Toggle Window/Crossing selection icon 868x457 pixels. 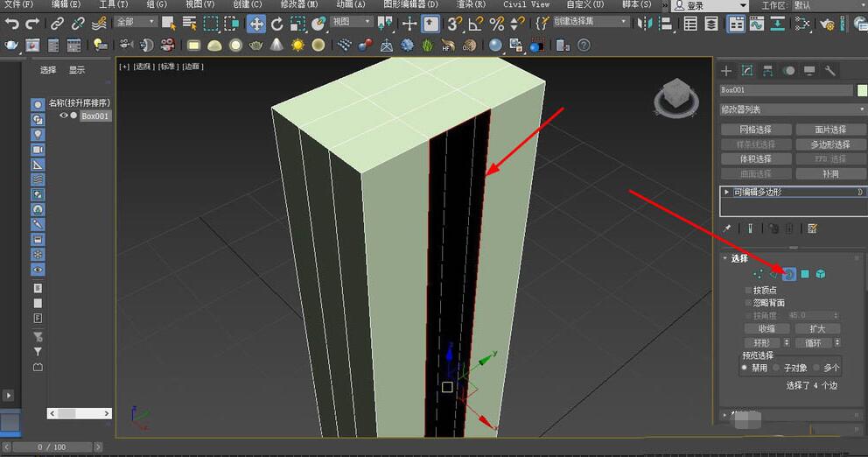(232, 24)
